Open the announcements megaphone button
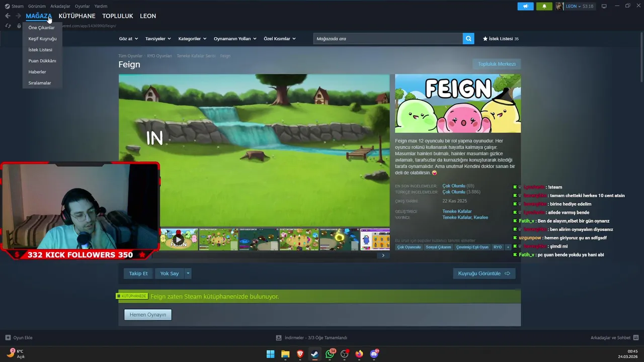This screenshot has width=644, height=362. 525,7
